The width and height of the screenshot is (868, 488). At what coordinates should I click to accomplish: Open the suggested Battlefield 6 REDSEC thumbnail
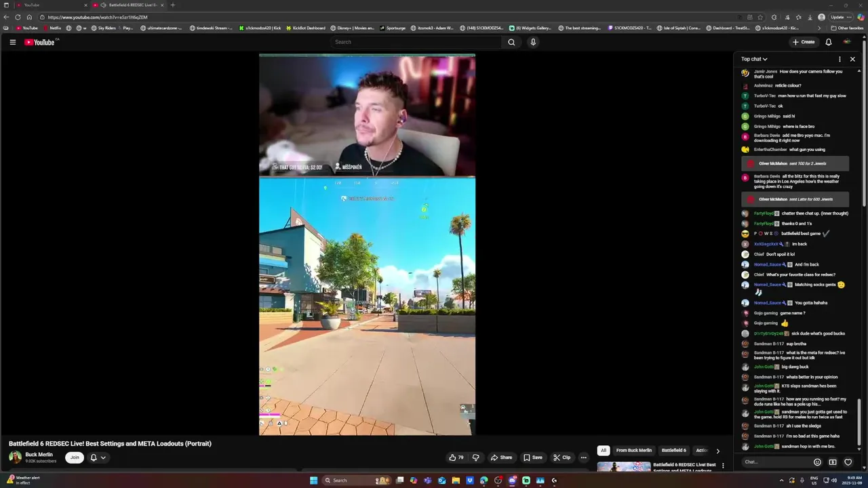(x=623, y=468)
